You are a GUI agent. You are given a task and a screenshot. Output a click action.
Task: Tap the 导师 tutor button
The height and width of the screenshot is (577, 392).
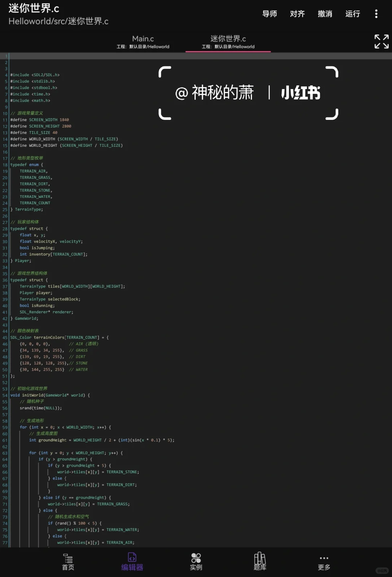[x=270, y=14]
